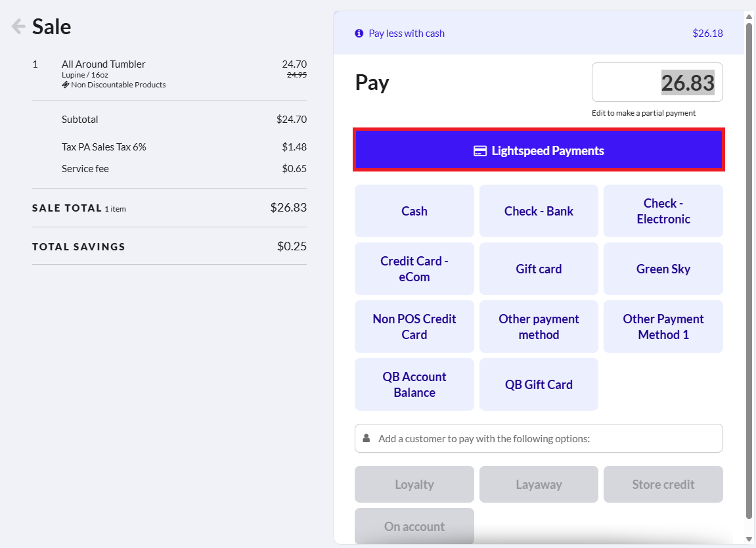Click the back arrow next to Sale

18,26
